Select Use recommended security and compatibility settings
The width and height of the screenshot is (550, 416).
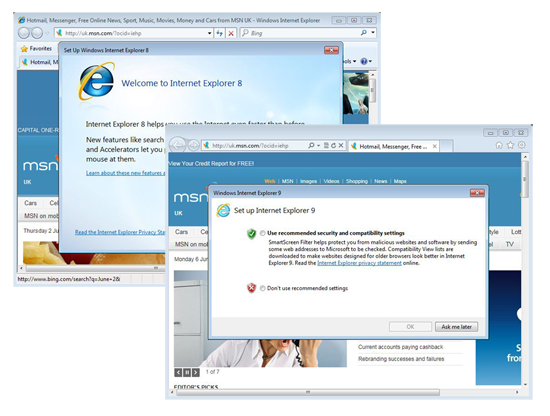point(263,233)
